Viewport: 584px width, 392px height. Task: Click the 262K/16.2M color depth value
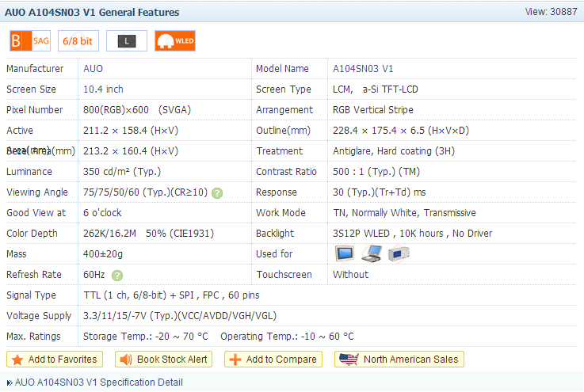(149, 234)
